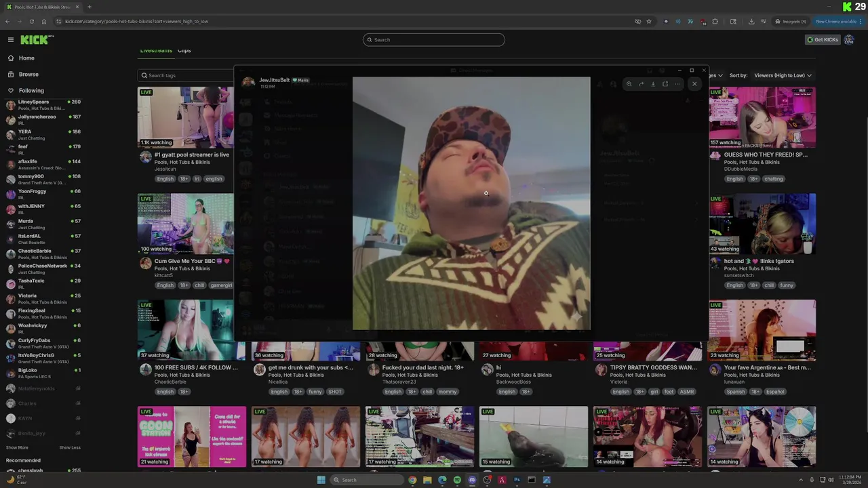The height and width of the screenshot is (488, 868).
Task: Go back in browser
Action: [x=7, y=22]
